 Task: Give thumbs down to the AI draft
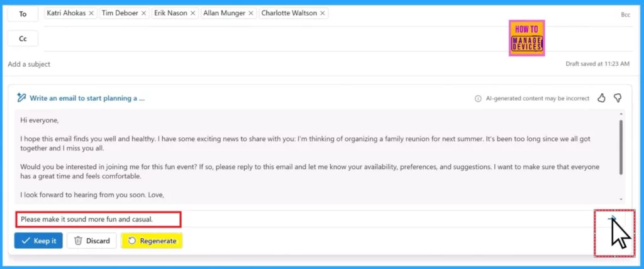tap(617, 98)
